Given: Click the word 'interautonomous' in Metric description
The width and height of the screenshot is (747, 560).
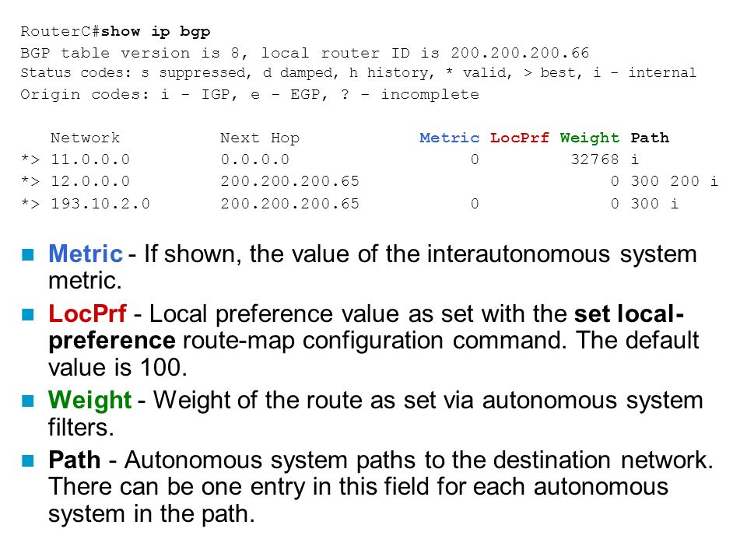Looking at the screenshot, I should pyautogui.click(x=519, y=254).
